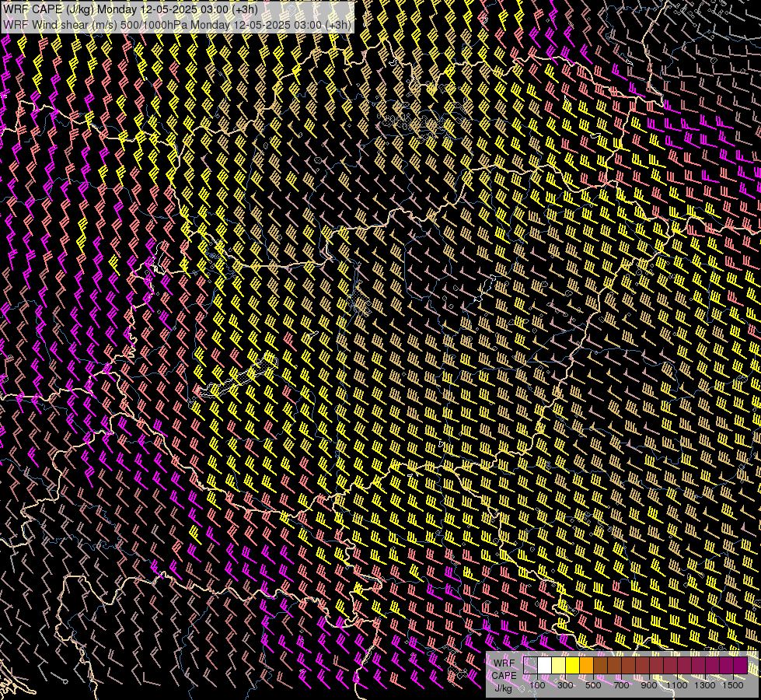Select the pale yellow CAPE legend swatch
Viewport: 761px width, 700px height.
click(559, 665)
